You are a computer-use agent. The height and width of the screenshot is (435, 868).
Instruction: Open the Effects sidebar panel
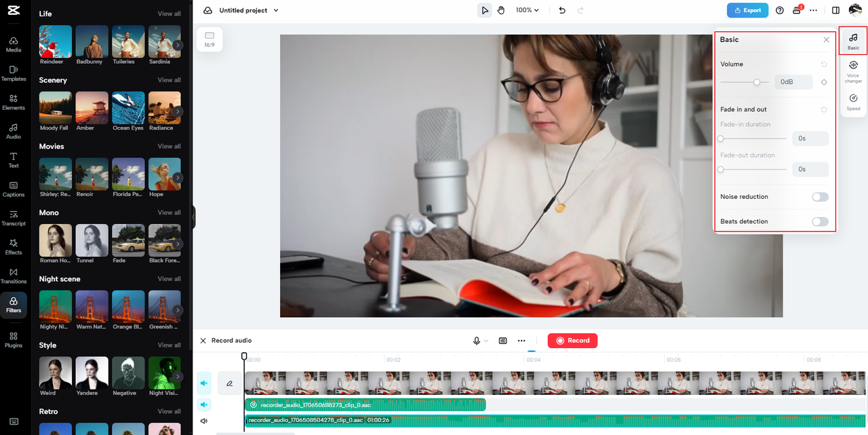[14, 246]
